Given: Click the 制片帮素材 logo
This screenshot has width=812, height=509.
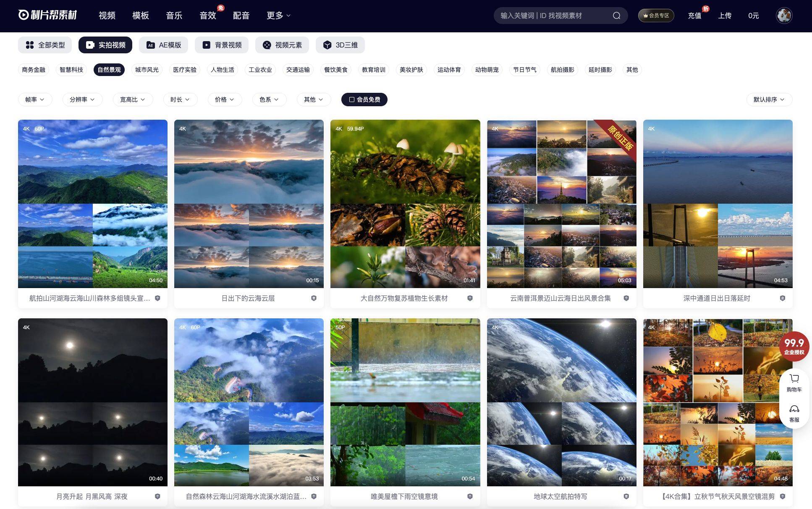Looking at the screenshot, I should pyautogui.click(x=47, y=15).
